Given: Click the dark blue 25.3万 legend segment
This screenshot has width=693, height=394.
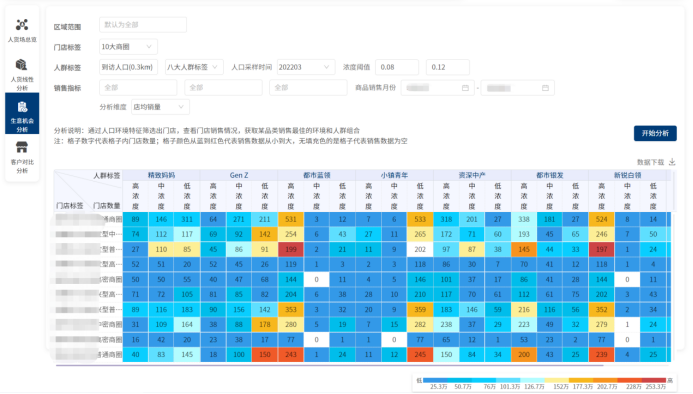Looking at the screenshot, I should (x=435, y=380).
